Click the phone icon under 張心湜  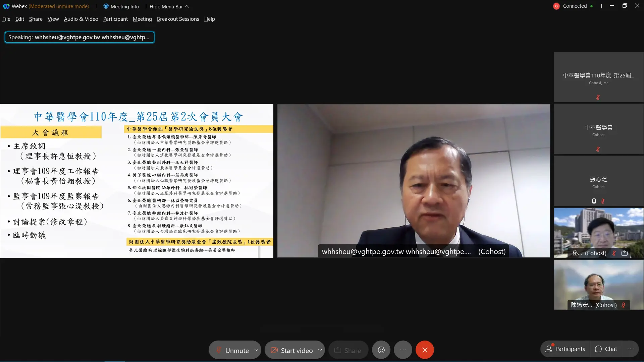point(593,201)
